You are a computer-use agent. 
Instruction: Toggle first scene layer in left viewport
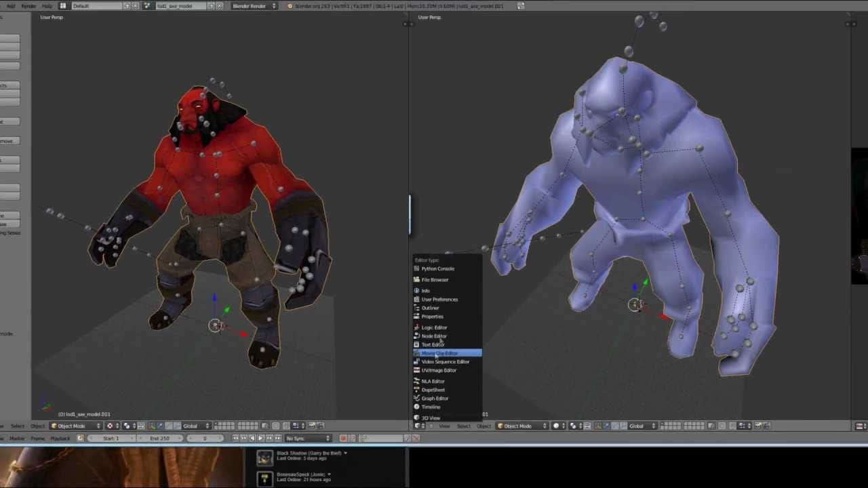coord(216,424)
